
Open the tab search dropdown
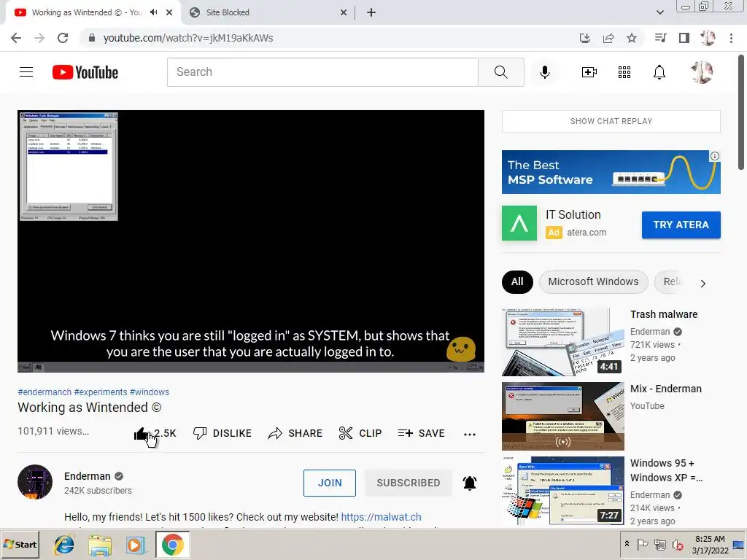(659, 12)
